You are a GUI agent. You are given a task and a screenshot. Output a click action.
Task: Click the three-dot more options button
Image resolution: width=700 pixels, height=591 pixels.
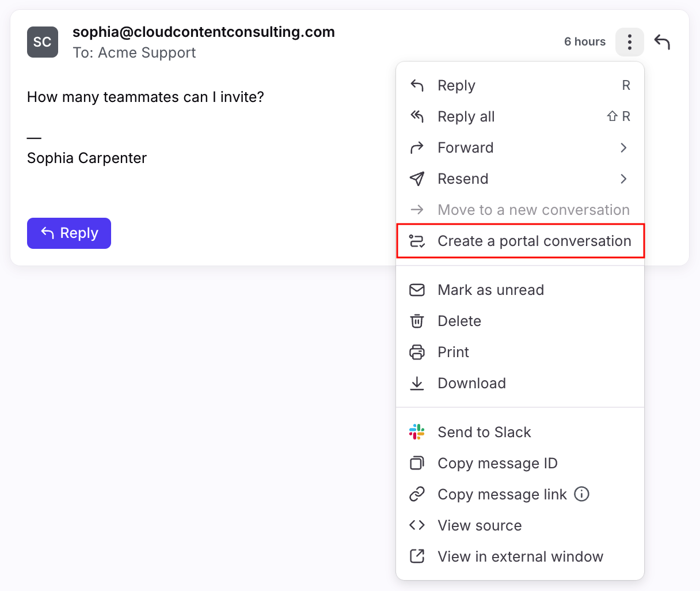coord(629,42)
